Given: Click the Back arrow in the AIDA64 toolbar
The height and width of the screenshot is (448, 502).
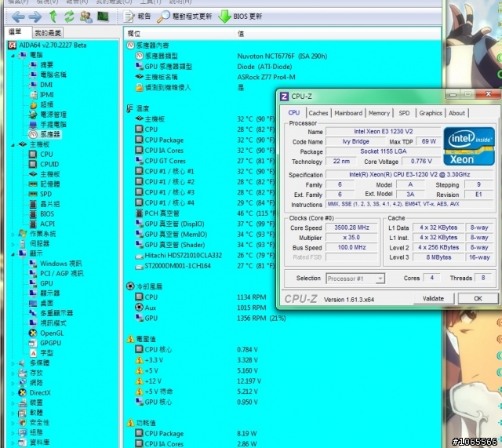Looking at the screenshot, I should [x=18, y=16].
